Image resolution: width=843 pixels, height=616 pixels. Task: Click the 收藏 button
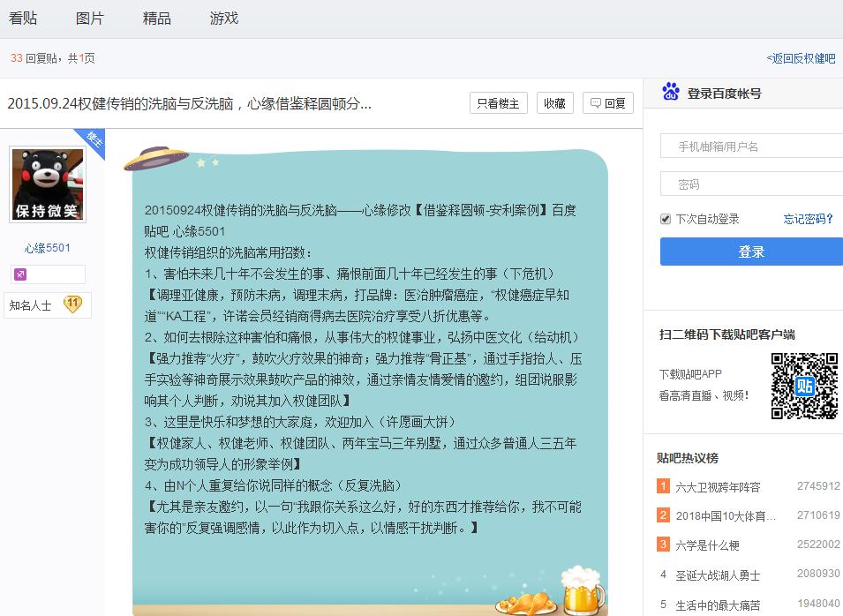click(x=554, y=103)
